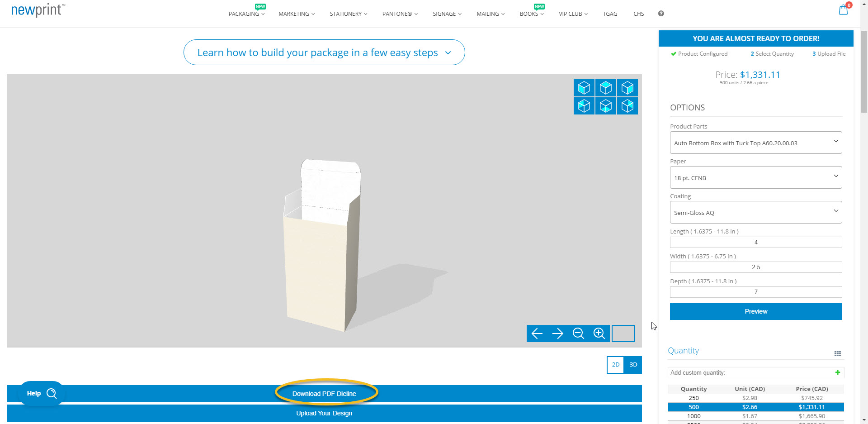
Task: Click Download PDF Dieline
Action: tap(324, 394)
